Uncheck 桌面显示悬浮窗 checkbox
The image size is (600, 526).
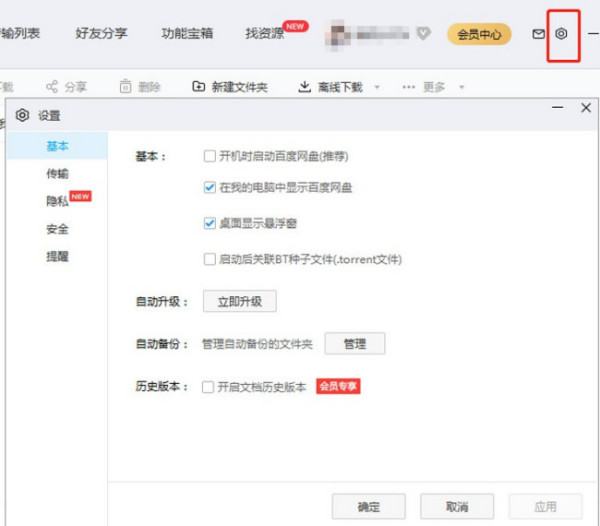[x=209, y=223]
